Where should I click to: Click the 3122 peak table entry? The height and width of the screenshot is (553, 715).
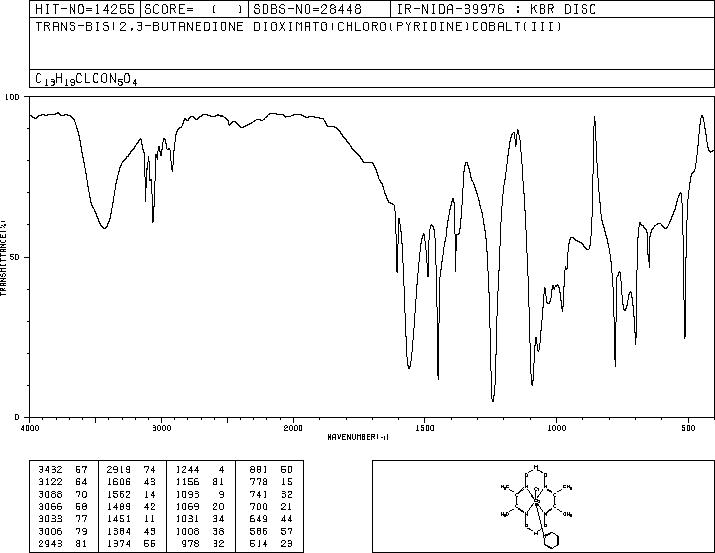click(x=63, y=482)
